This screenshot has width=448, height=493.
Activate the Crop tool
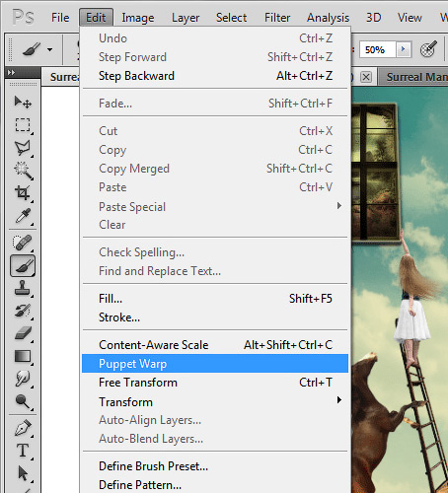[23, 193]
